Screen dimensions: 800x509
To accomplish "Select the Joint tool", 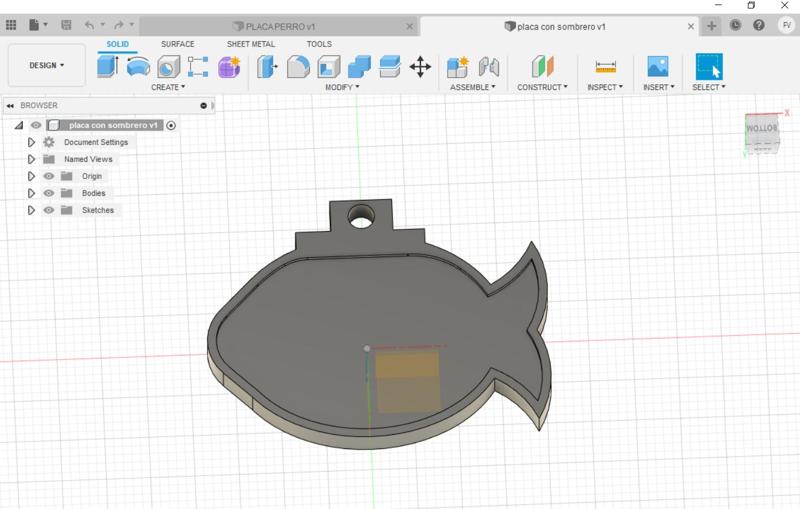I will point(489,67).
